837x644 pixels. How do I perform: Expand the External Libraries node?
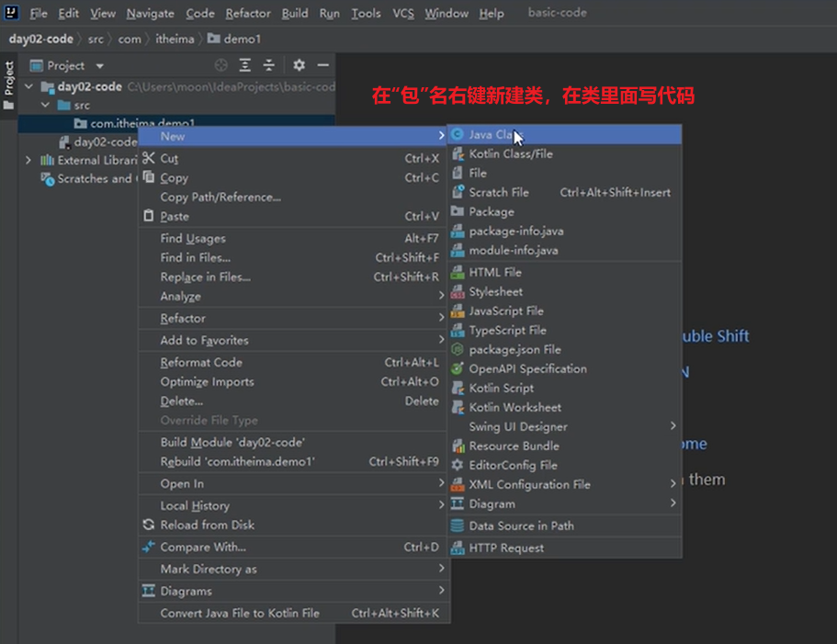tap(28, 160)
